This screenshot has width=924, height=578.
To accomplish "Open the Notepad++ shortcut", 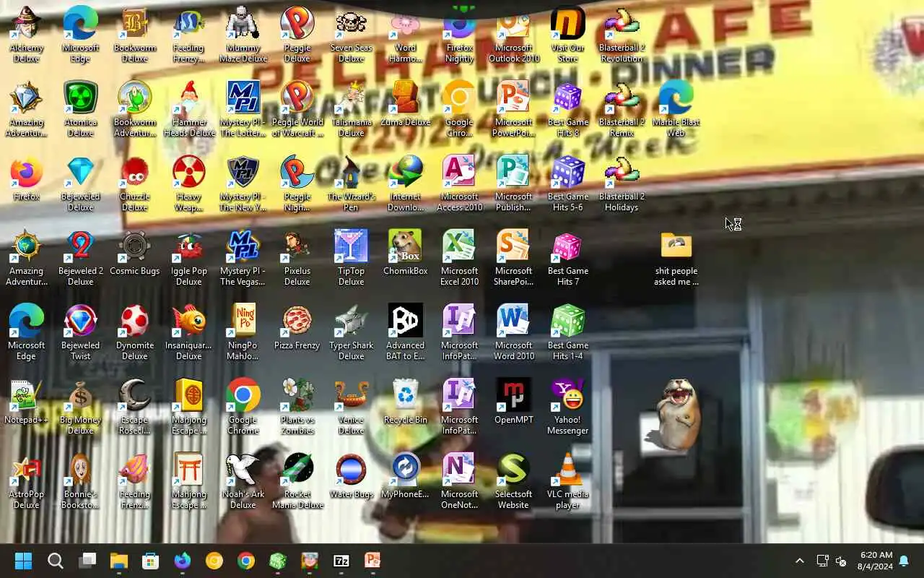I will click(27, 402).
